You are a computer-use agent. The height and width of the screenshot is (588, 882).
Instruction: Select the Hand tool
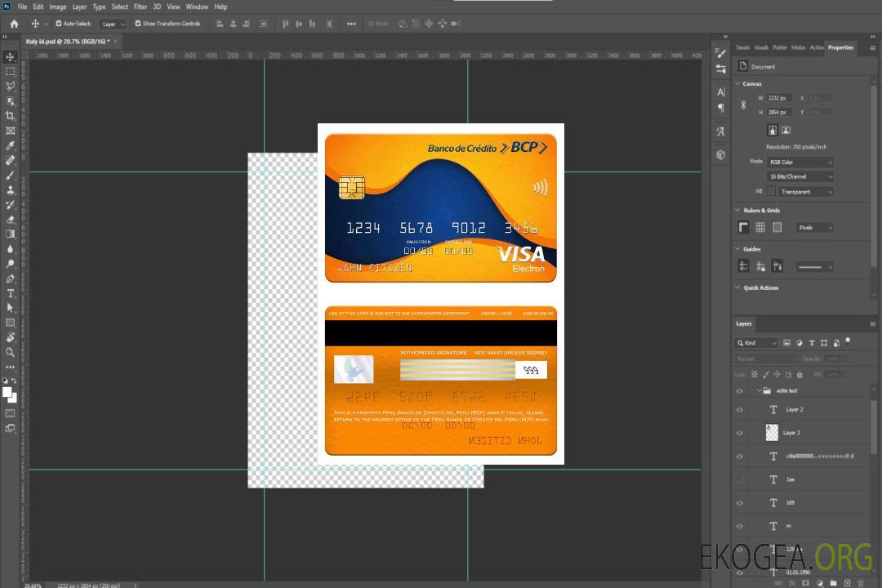[x=10, y=337]
